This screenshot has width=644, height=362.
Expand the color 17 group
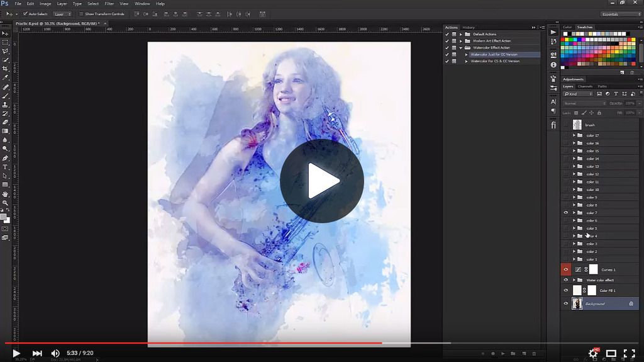[574, 135]
